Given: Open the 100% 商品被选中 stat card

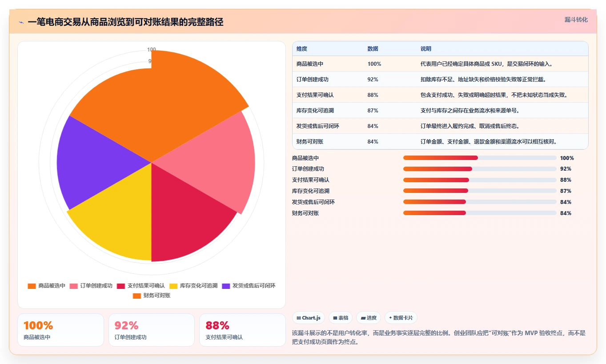Looking at the screenshot, I should 60,330.
